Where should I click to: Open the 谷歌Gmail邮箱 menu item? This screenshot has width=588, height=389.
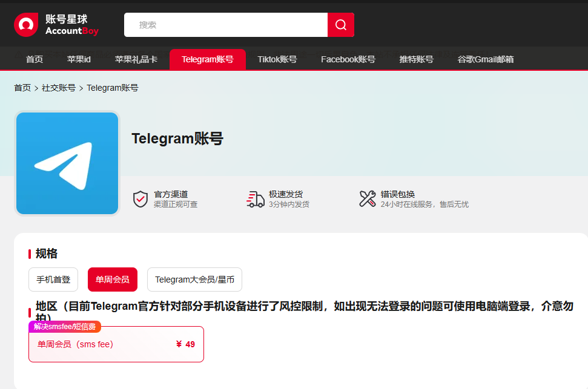[485, 59]
